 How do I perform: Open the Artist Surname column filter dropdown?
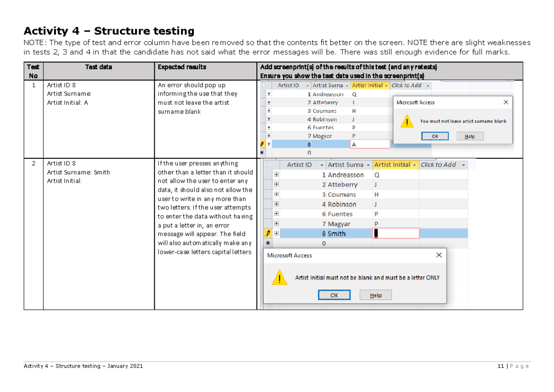[369, 165]
